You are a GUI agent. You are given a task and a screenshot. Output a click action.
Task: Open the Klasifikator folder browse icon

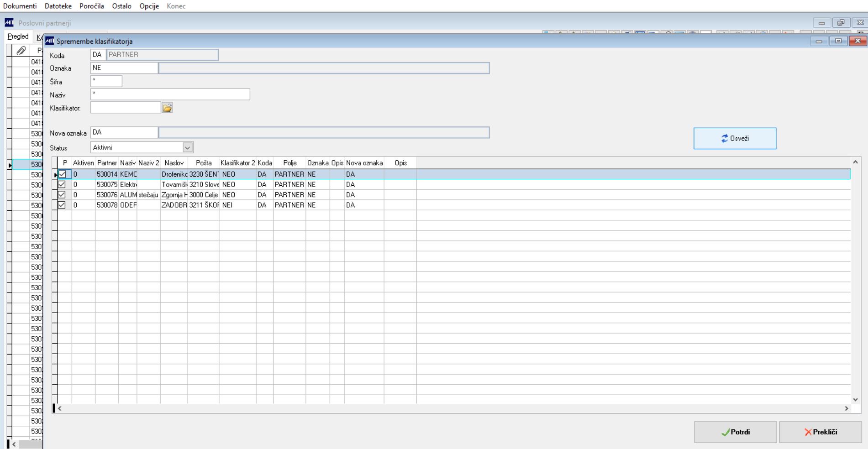point(167,108)
